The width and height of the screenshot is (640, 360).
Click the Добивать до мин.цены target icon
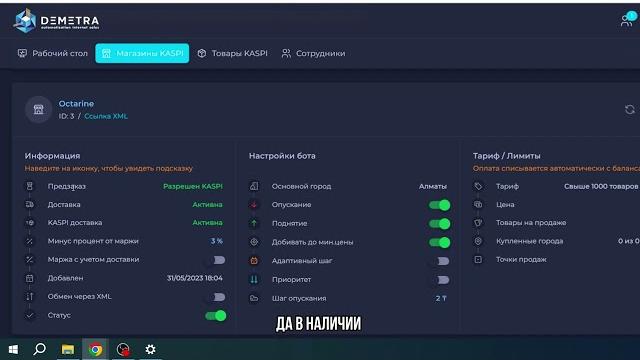tap(254, 242)
